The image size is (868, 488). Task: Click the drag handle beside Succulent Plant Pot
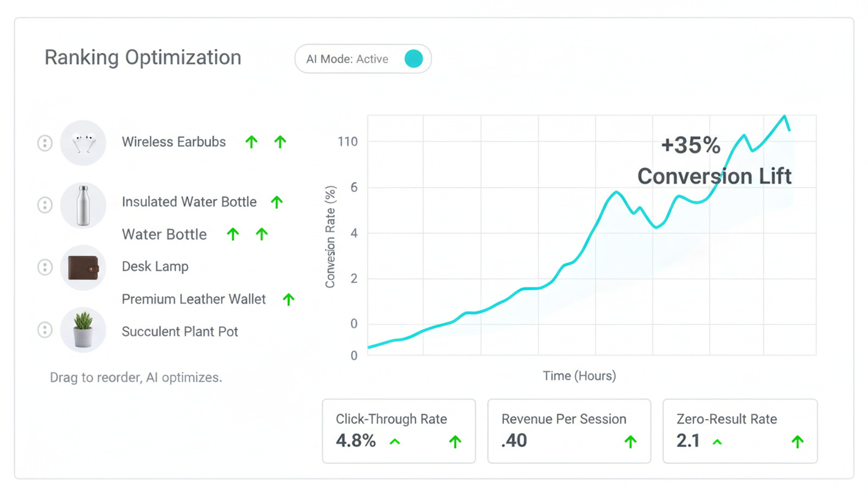click(x=44, y=330)
